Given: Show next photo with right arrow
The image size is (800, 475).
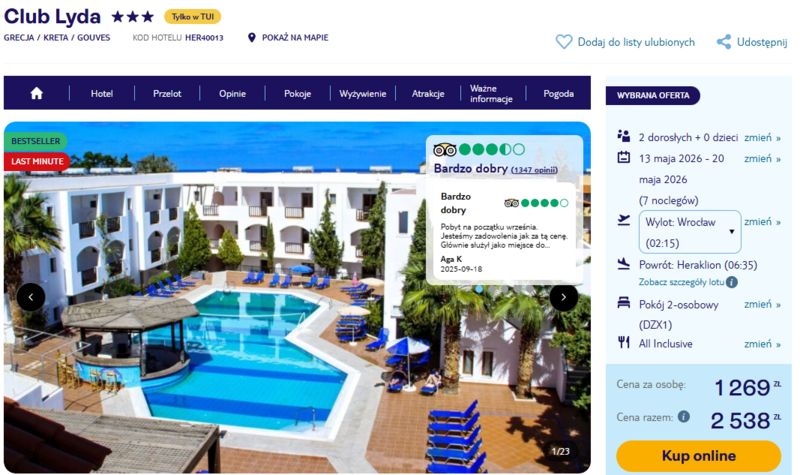Looking at the screenshot, I should pyautogui.click(x=563, y=297).
